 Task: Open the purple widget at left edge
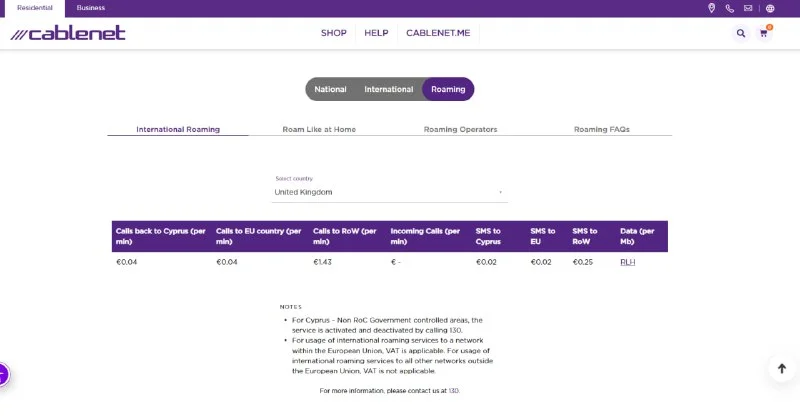click(x=3, y=375)
